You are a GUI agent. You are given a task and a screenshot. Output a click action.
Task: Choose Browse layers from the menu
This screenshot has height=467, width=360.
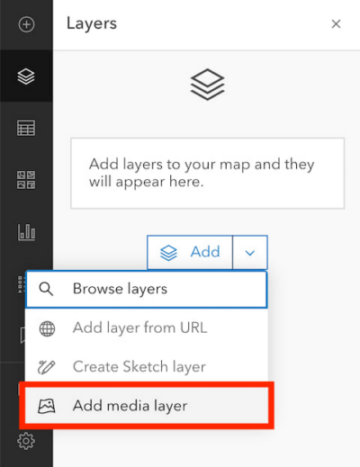click(146, 289)
